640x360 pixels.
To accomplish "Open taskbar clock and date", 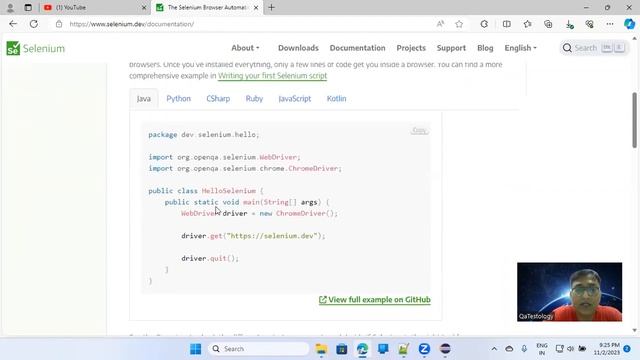I will [607, 349].
